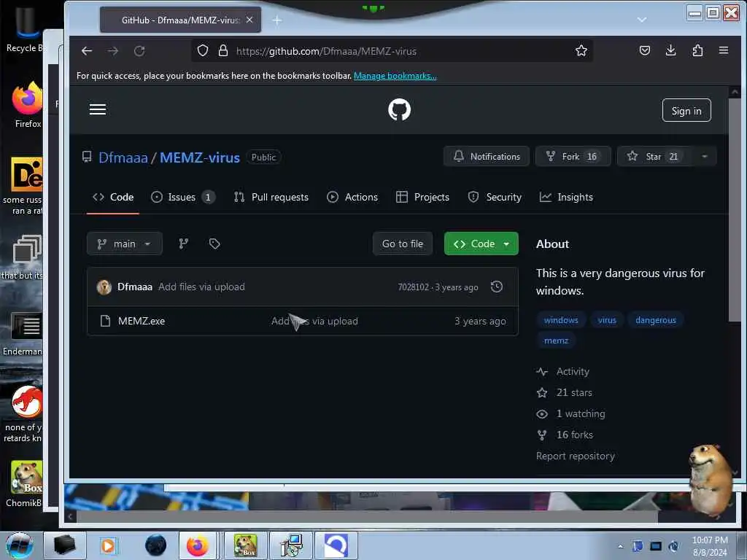Click the Report repository link
747x560 pixels.
click(575, 456)
